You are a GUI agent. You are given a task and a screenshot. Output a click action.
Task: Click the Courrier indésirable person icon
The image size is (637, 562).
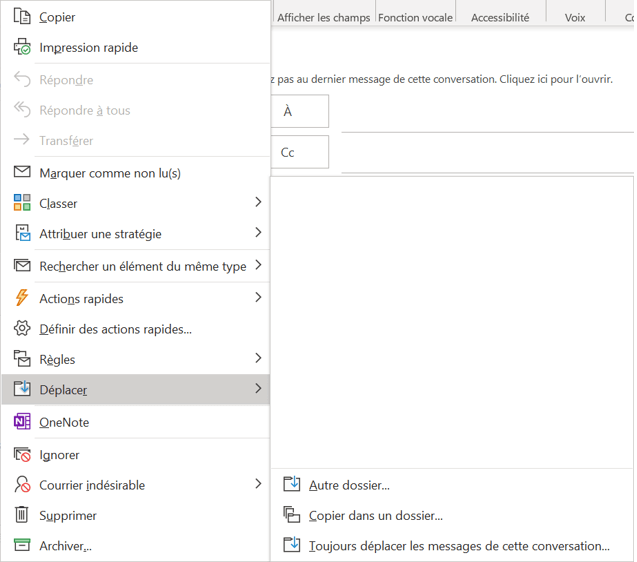tap(22, 484)
